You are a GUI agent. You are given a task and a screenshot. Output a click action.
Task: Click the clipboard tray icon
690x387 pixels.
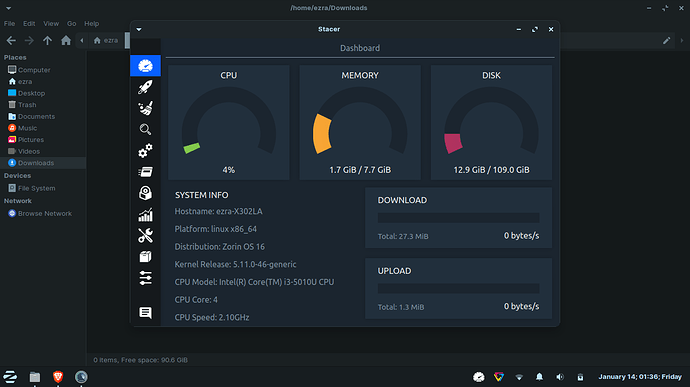click(580, 377)
